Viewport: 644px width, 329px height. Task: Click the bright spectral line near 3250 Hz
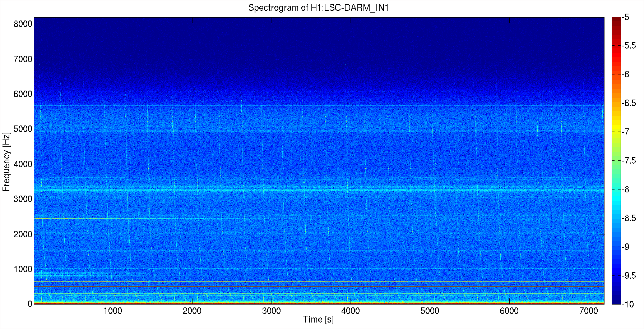(319, 190)
